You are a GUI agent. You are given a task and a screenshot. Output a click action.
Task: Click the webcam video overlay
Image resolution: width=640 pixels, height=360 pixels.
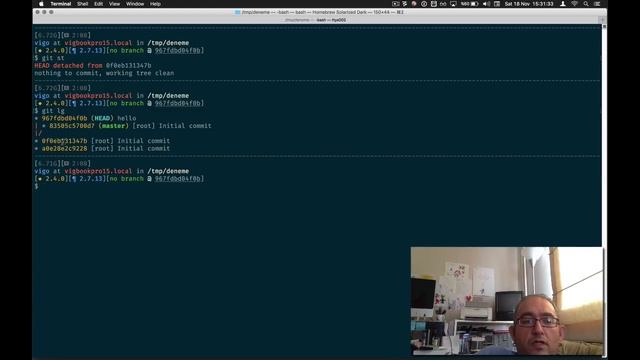[507, 301]
